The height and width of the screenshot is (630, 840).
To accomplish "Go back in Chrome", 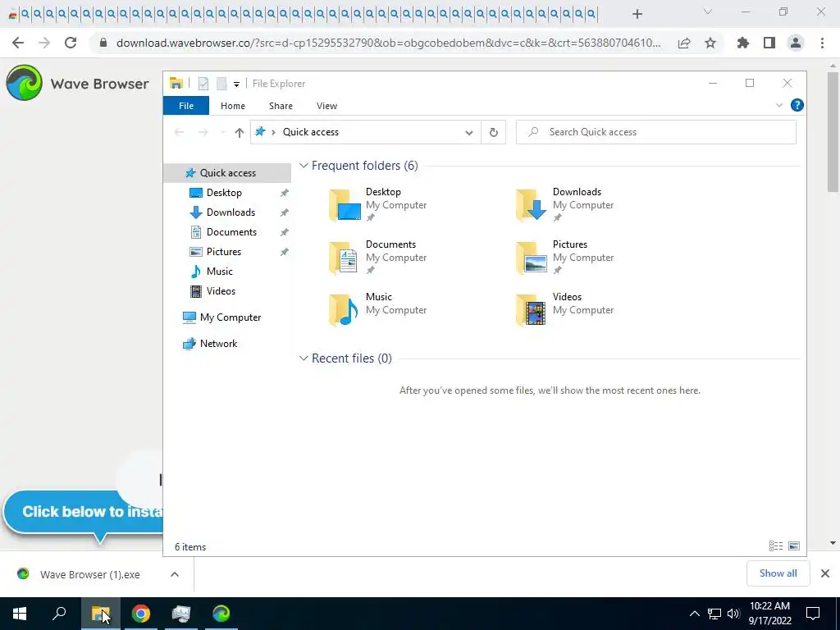I will [18, 43].
